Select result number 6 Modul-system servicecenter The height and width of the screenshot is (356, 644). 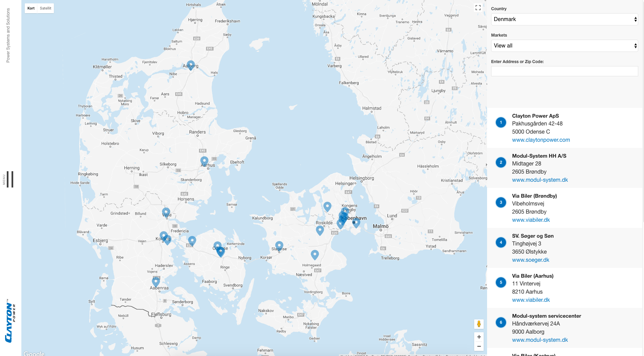(x=501, y=322)
